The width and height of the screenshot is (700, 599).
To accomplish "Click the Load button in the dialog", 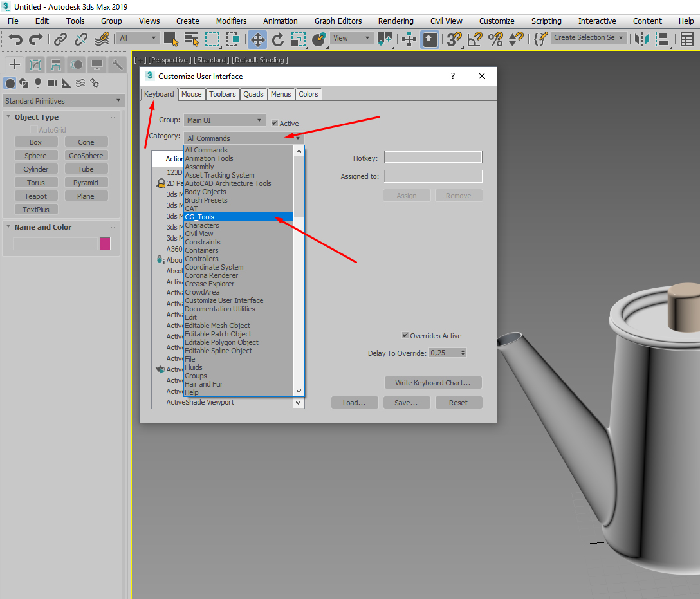I will (355, 403).
